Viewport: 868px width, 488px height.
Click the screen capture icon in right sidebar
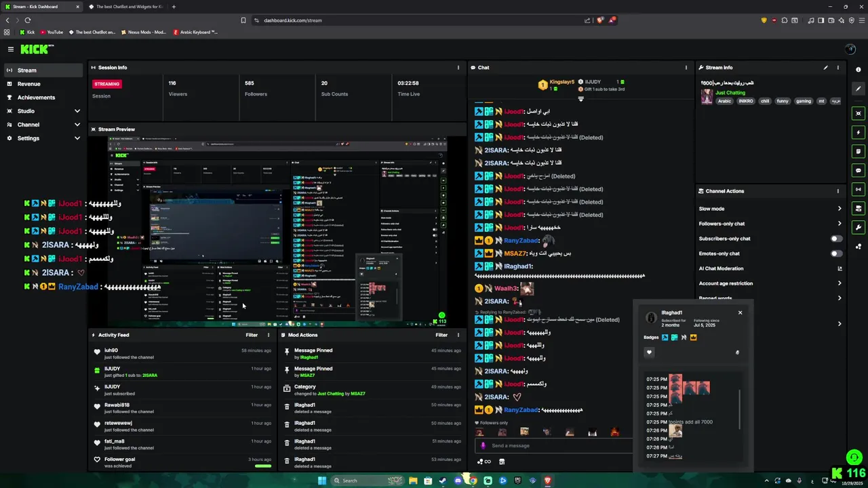(859, 113)
